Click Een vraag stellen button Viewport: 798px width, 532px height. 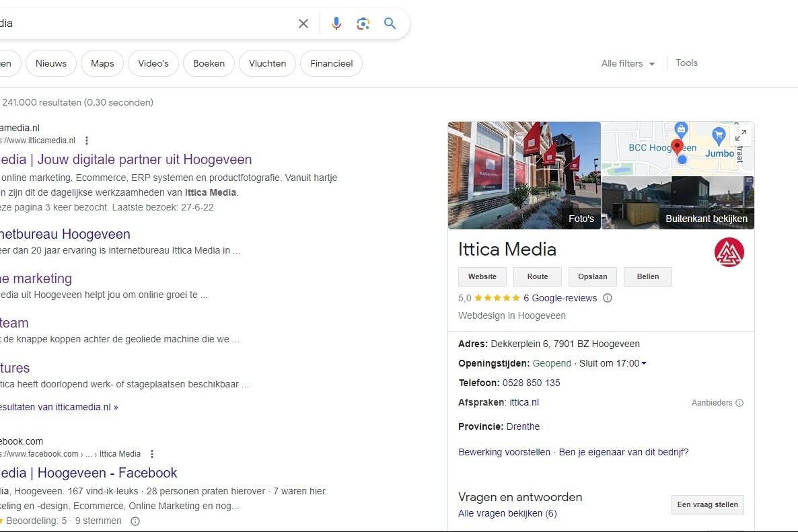[x=707, y=504]
